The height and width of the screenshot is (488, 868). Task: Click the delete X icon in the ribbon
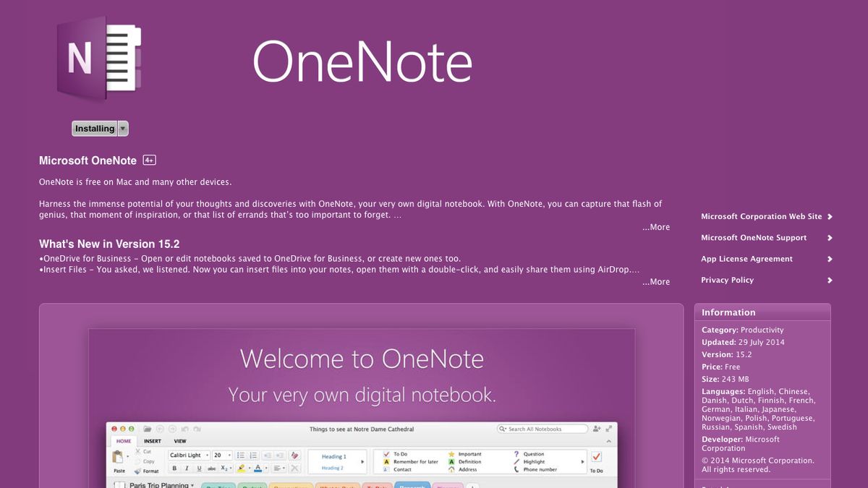tap(294, 468)
